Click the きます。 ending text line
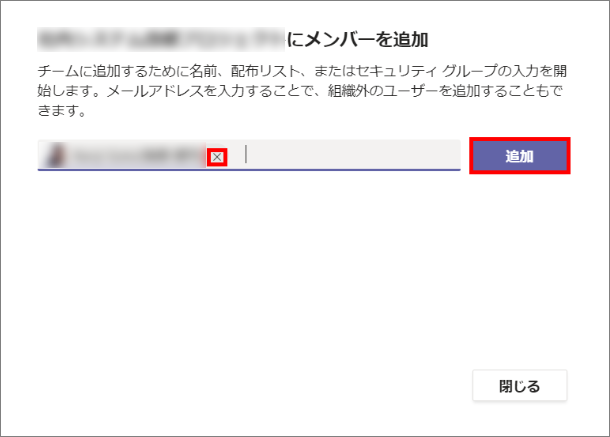This screenshot has width=610, height=437. coord(62,111)
